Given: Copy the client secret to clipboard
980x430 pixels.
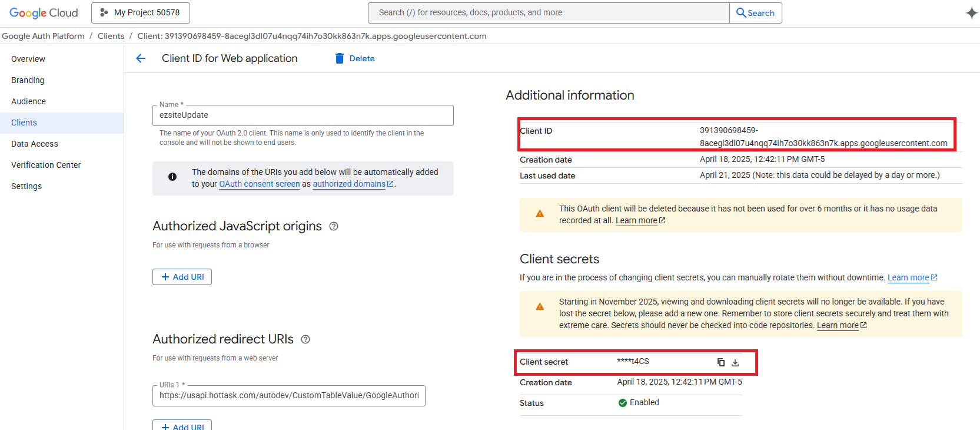Looking at the screenshot, I should click(720, 362).
